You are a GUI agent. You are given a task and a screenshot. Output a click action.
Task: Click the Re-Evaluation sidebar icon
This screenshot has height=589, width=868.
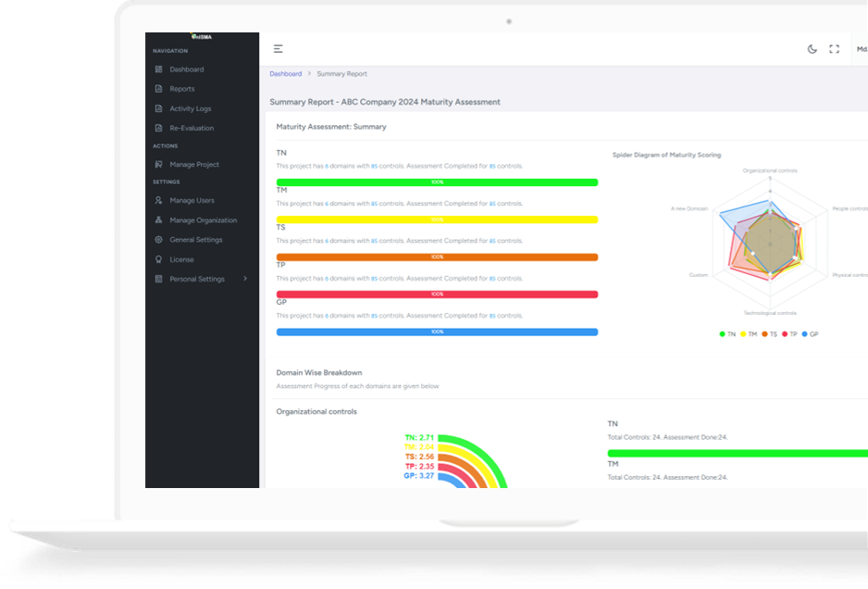tap(159, 128)
